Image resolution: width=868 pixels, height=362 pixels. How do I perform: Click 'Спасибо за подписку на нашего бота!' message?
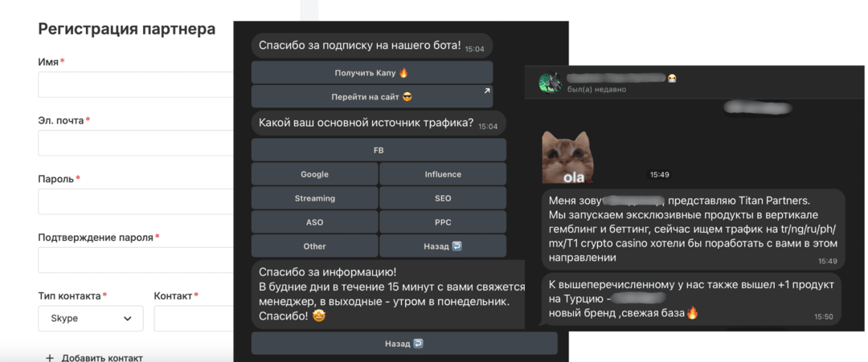coord(372,45)
